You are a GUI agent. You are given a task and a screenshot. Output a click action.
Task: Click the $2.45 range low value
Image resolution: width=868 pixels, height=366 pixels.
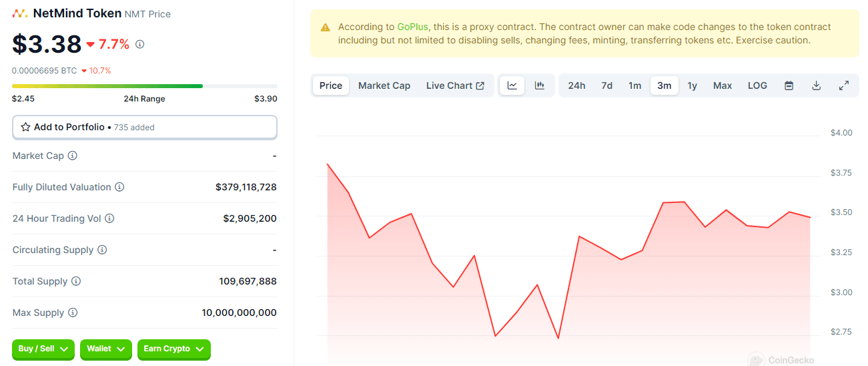pos(23,99)
